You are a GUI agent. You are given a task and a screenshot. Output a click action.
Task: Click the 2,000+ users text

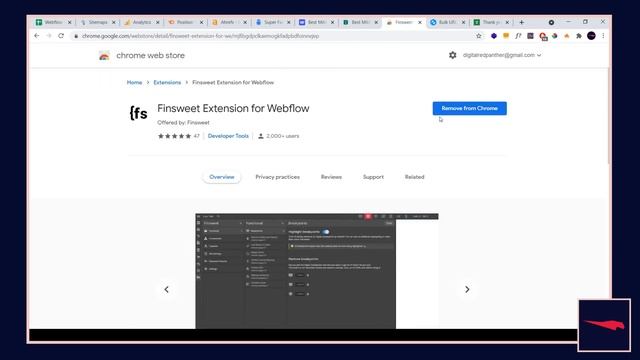282,136
